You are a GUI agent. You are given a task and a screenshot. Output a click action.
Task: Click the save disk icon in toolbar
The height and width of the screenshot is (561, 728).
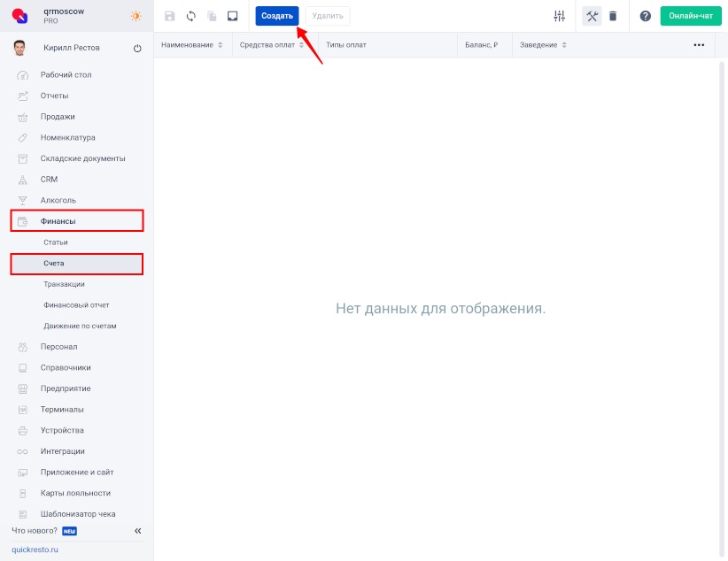click(170, 16)
